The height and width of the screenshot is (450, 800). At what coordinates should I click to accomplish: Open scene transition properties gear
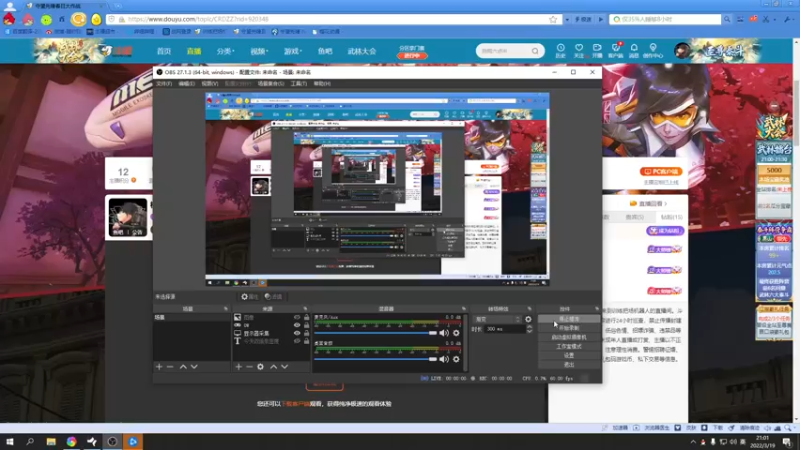tap(528, 319)
